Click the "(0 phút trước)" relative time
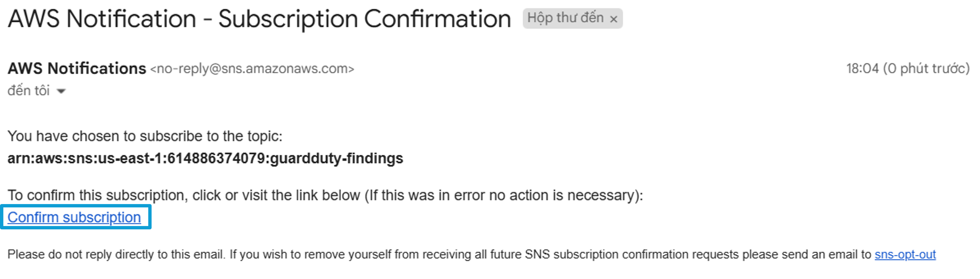The height and width of the screenshot is (279, 980). [x=926, y=69]
